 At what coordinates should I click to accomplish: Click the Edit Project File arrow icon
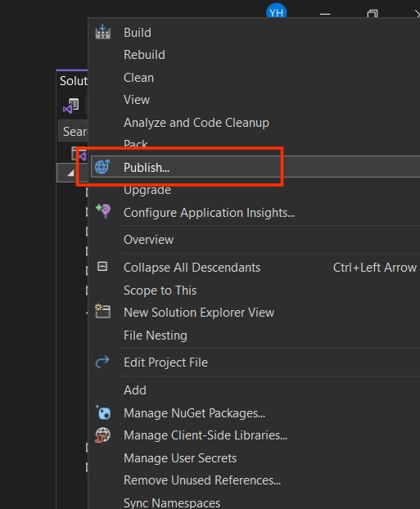pos(102,362)
